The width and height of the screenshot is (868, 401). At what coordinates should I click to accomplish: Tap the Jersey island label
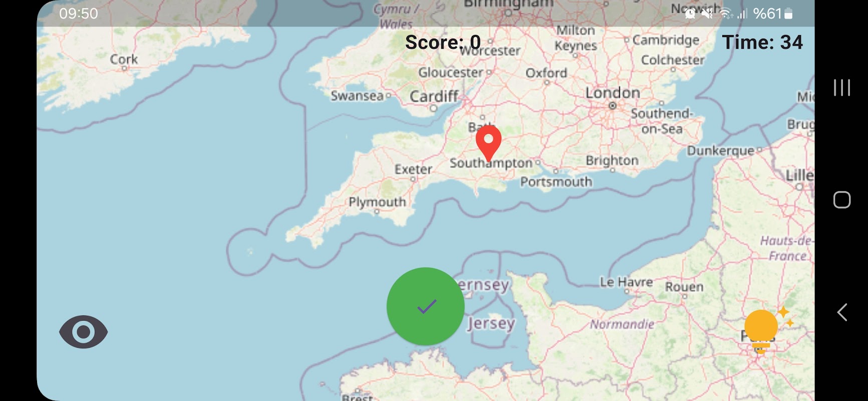click(491, 323)
